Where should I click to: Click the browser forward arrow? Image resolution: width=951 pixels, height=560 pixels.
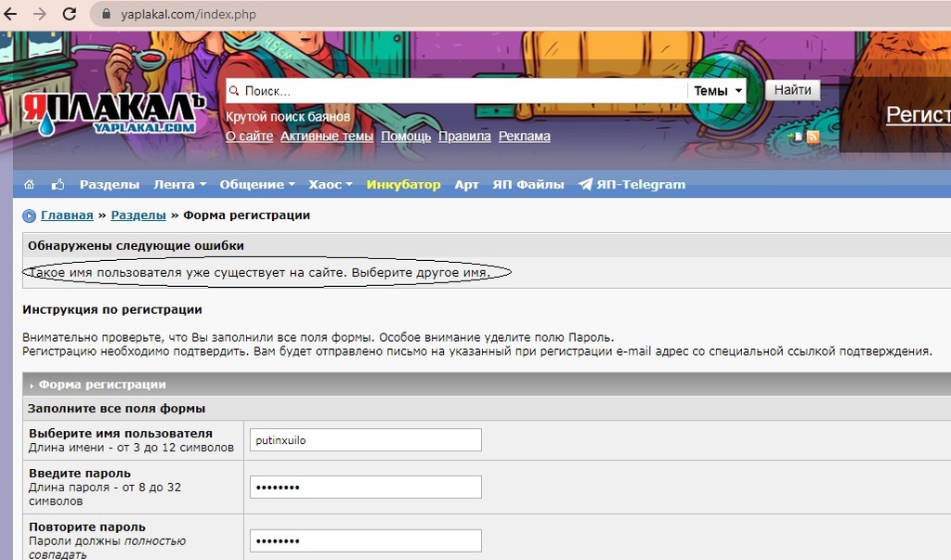(39, 13)
